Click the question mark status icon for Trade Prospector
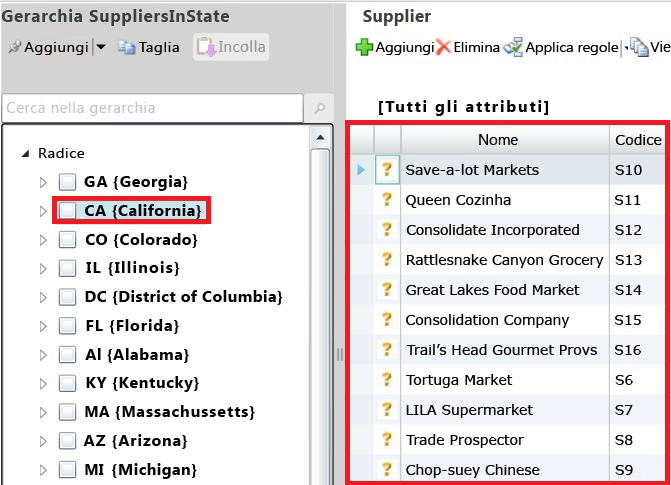The height and width of the screenshot is (485, 671). pyautogui.click(x=387, y=439)
